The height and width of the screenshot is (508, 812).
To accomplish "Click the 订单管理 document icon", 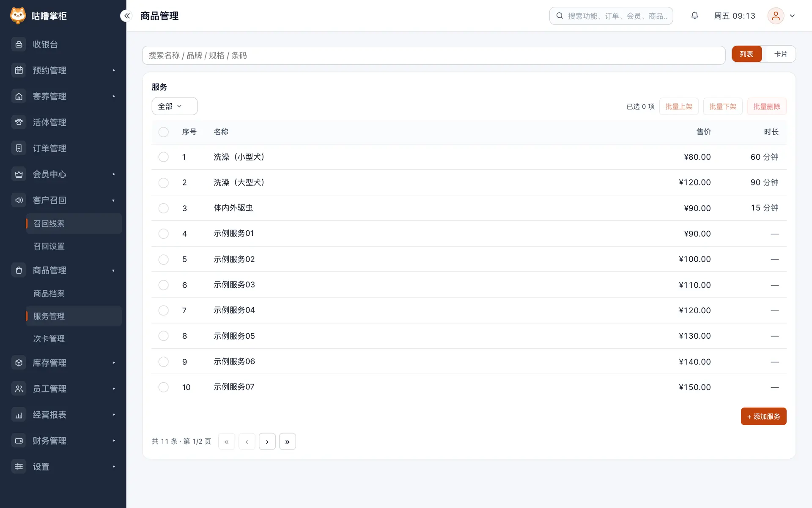I will tap(19, 148).
